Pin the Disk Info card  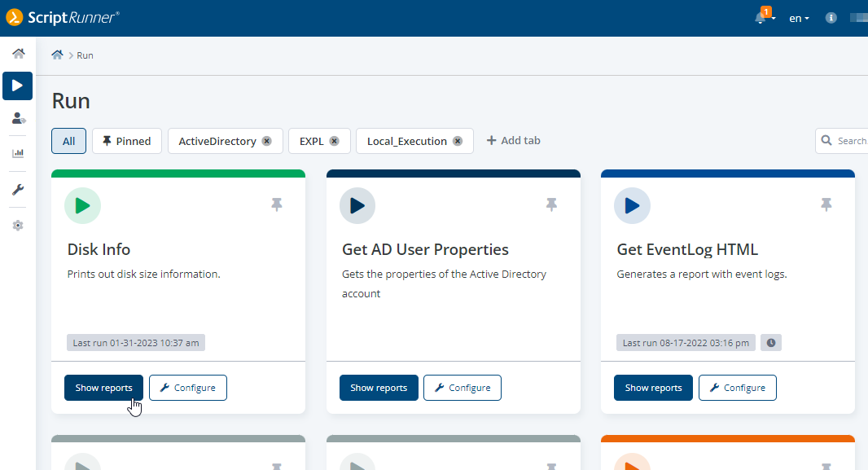(277, 204)
